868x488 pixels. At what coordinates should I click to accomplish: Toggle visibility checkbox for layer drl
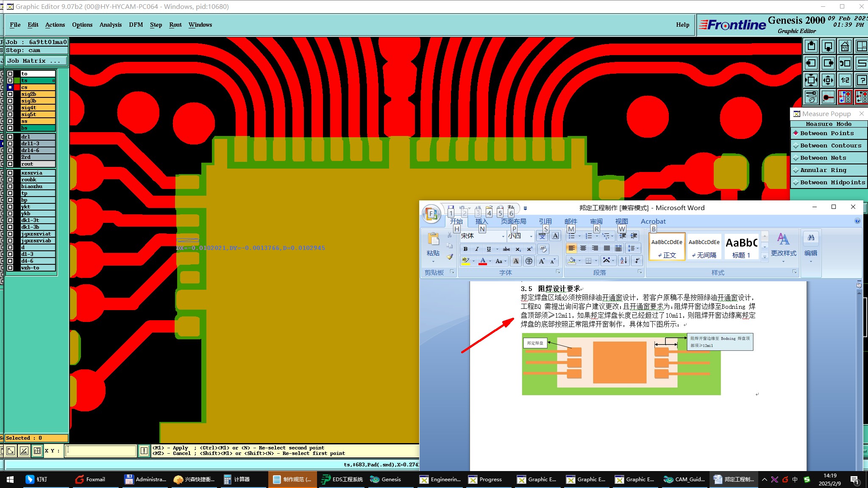10,137
